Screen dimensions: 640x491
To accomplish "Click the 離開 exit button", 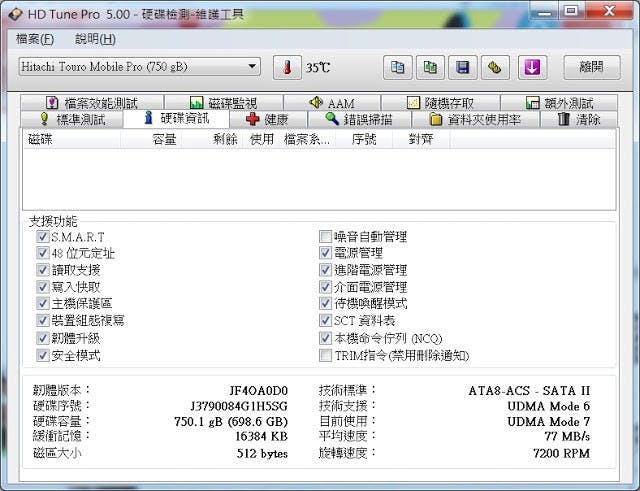I will [x=592, y=67].
